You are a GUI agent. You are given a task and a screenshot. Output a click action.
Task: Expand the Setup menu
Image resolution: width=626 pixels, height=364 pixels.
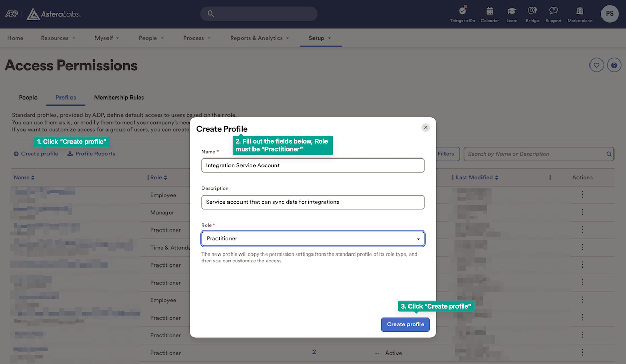(x=320, y=38)
